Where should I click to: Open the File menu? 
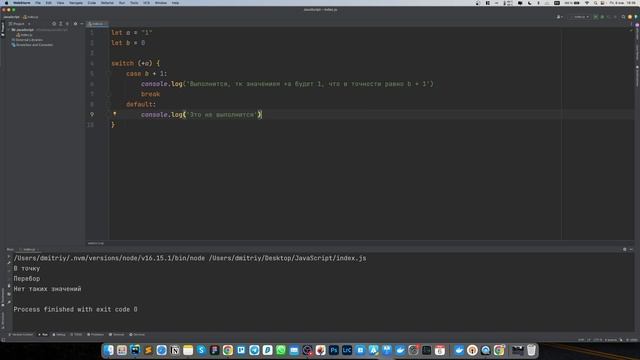38,3
